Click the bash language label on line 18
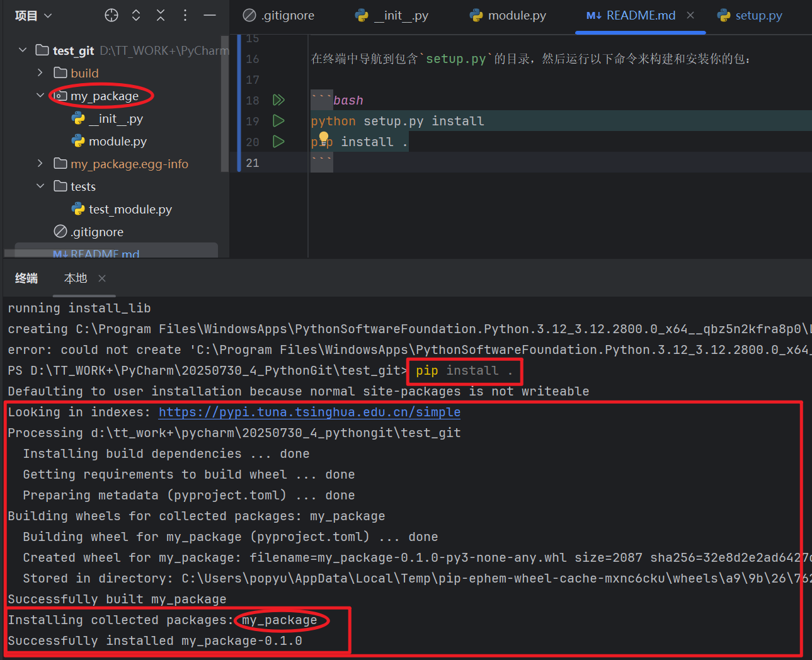The width and height of the screenshot is (812, 660). (348, 100)
